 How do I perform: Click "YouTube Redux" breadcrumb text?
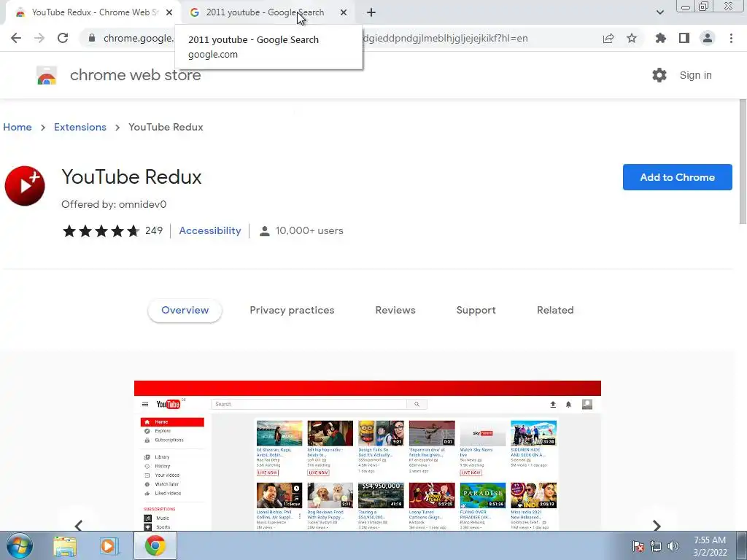coord(166,127)
